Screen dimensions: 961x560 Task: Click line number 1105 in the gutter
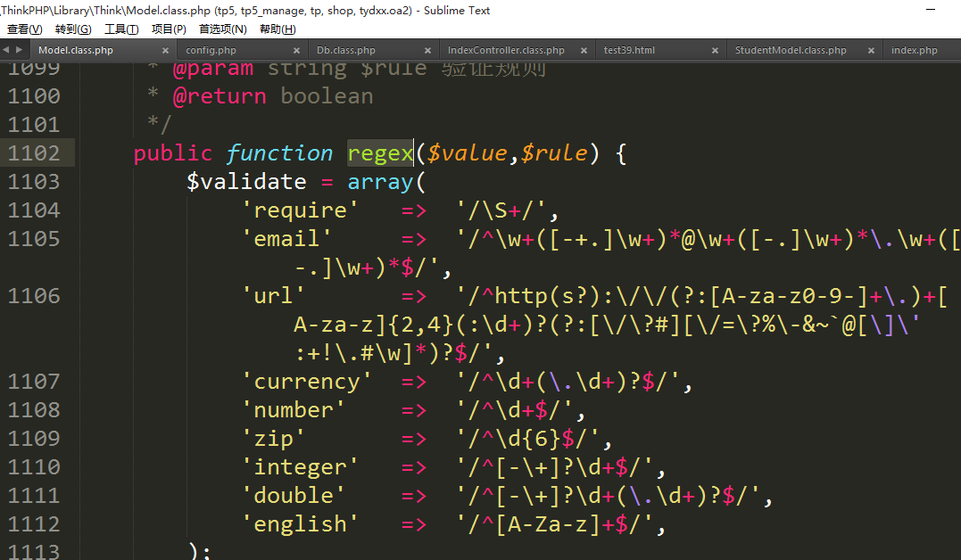click(34, 239)
